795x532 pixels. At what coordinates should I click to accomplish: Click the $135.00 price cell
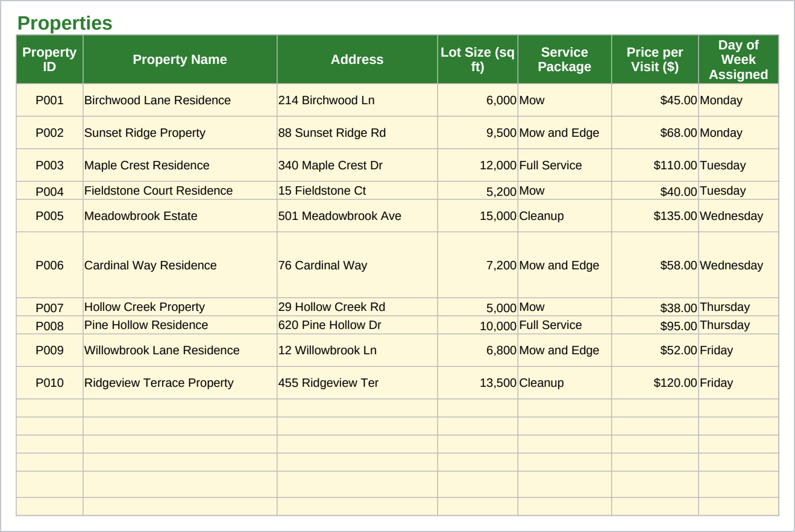(x=655, y=216)
